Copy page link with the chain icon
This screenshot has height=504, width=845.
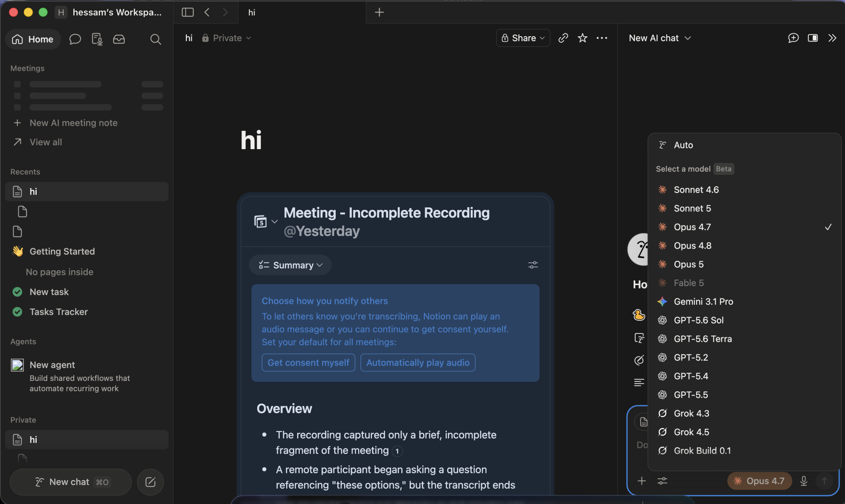click(x=563, y=38)
